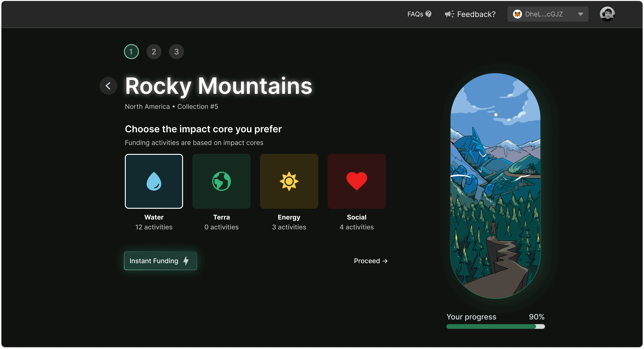The width and height of the screenshot is (644, 349).
Task: Switch to step 3 indicator
Action: pos(176,52)
